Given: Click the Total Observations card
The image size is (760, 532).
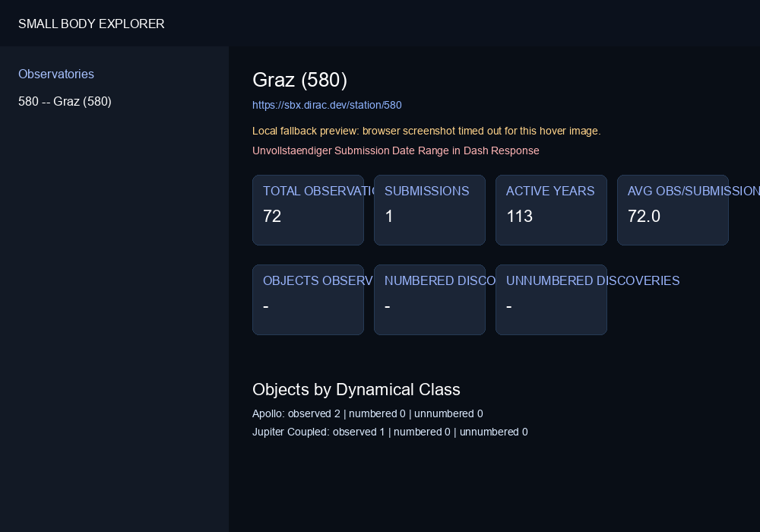Looking at the screenshot, I should pos(309,211).
